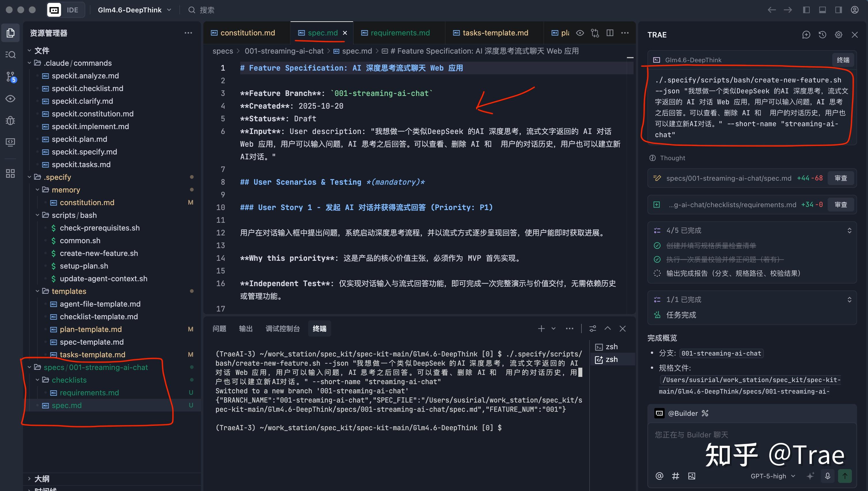This screenshot has height=491, width=868.
Task: Activate the microphone icon in the chat box
Action: tap(828, 476)
